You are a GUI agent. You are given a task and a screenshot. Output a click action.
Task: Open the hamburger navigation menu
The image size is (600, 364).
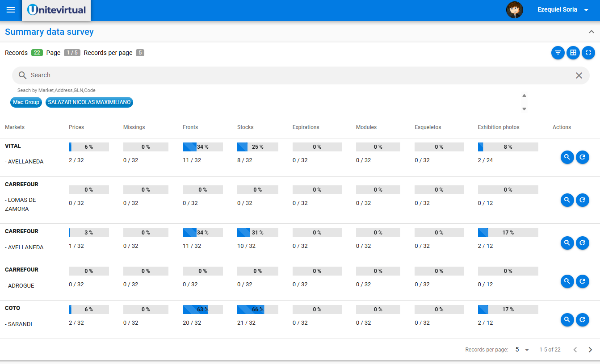tap(11, 10)
